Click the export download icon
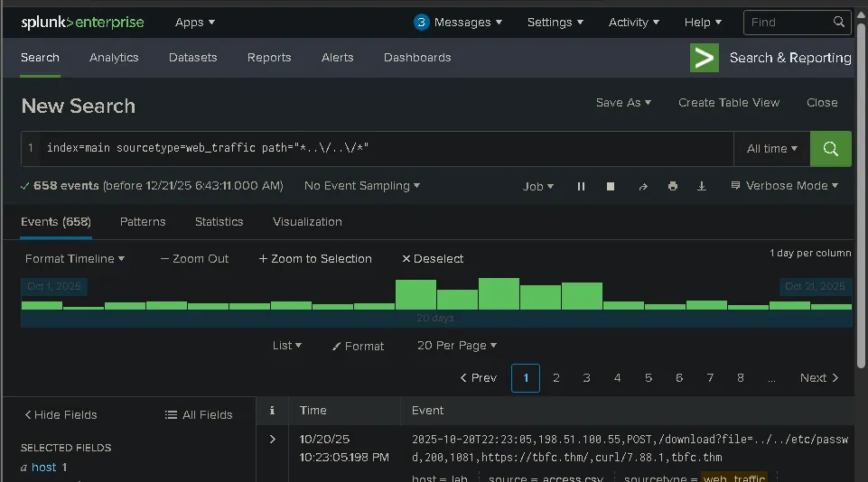 (702, 186)
